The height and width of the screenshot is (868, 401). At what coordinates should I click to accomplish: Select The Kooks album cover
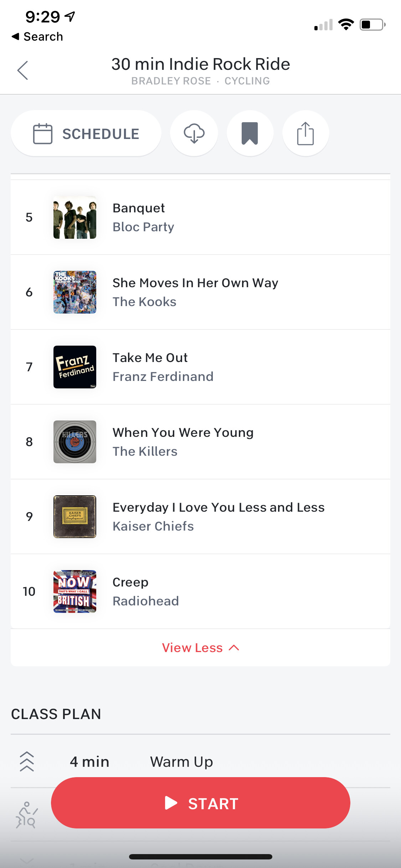click(75, 292)
